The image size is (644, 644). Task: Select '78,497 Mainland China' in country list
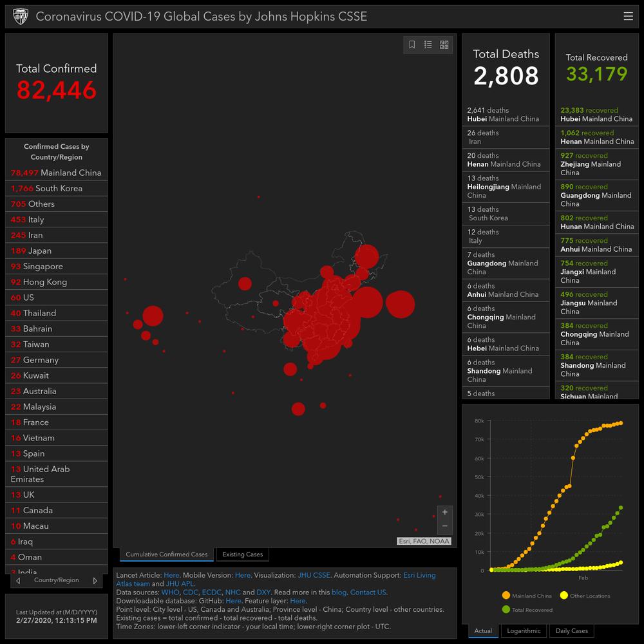click(56, 173)
